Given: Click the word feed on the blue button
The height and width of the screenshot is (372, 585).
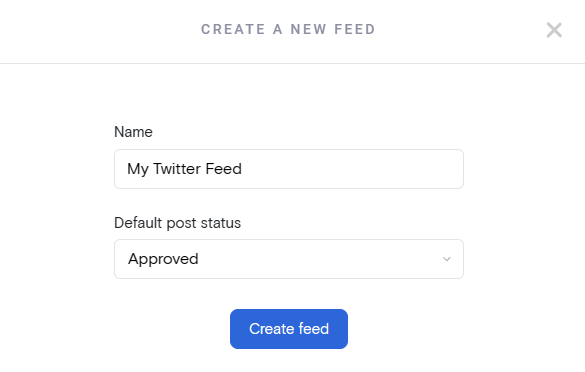Looking at the screenshot, I should tap(313, 329).
